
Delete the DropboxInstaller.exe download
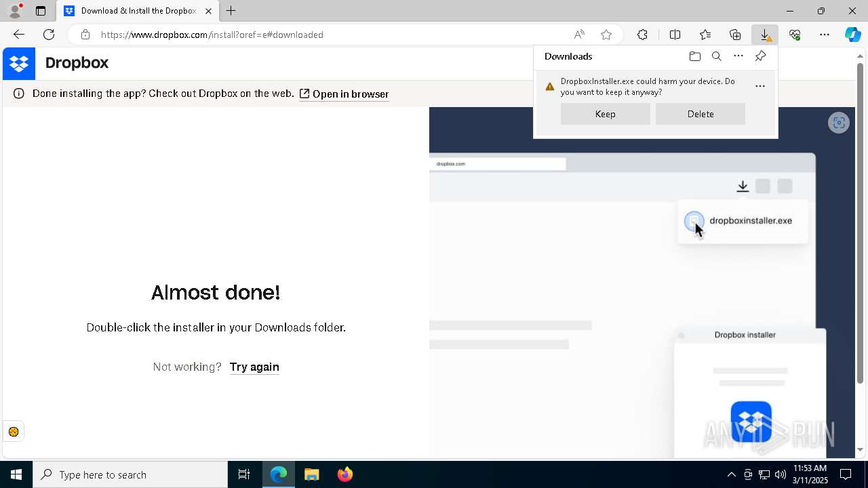click(701, 114)
